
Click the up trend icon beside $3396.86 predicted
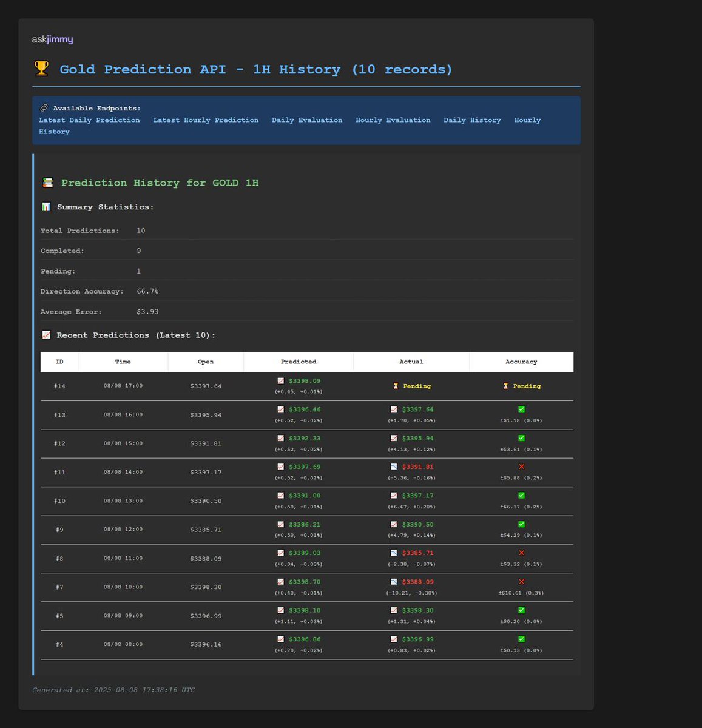pyautogui.click(x=280, y=639)
